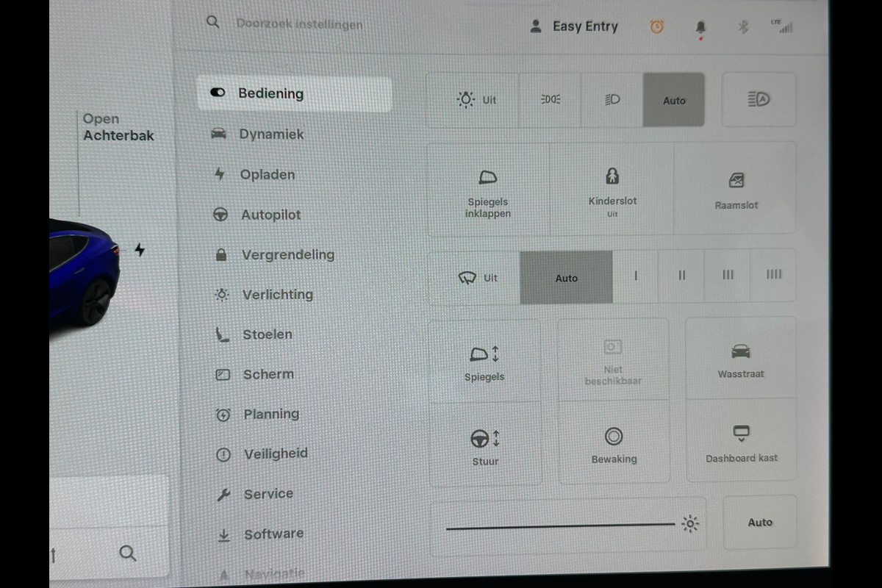This screenshot has width=882, height=588.
Task: Open the Vergrendeling menu item
Action: coord(287,255)
